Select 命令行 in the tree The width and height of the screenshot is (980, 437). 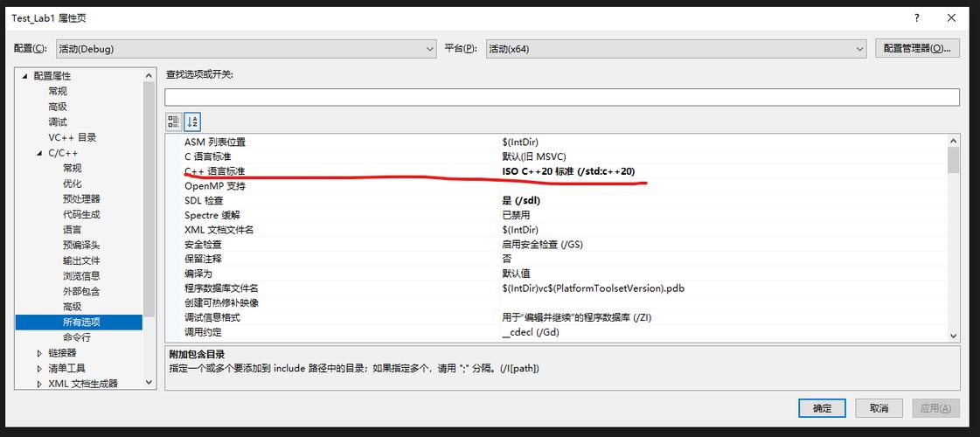76,337
